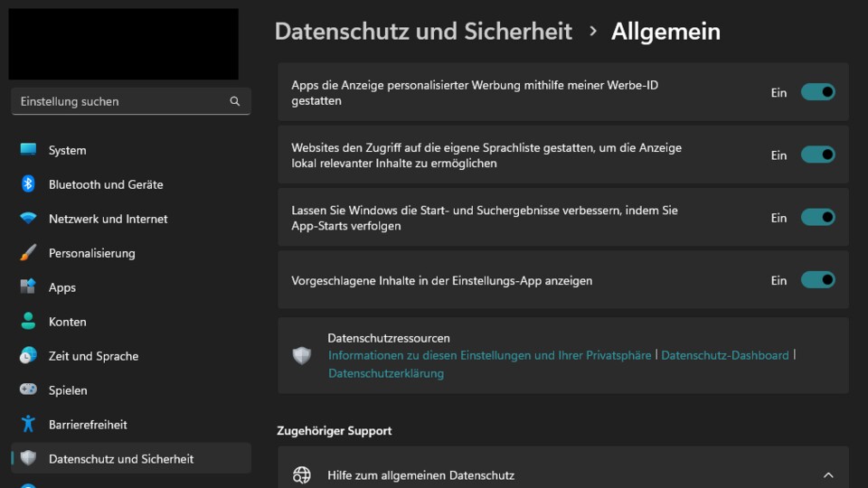Go back via Datenschutz und Sicherheit breadcrumb
Viewport: 868px width, 488px height.
coord(423,32)
